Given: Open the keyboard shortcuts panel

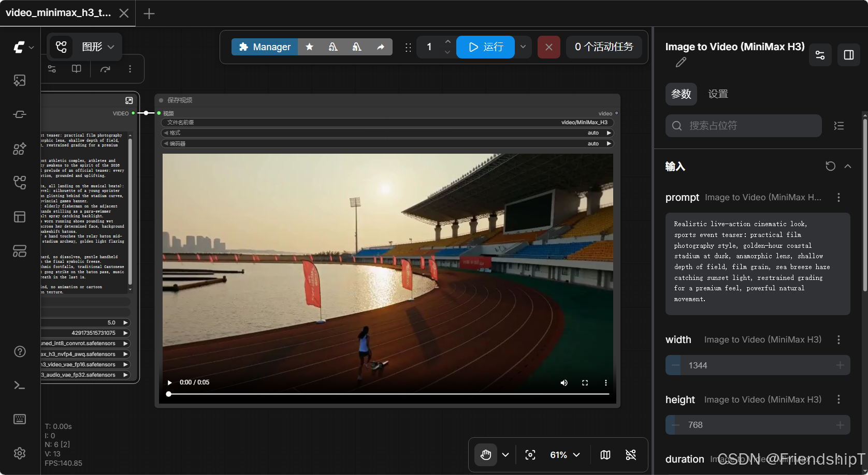Looking at the screenshot, I should click(20, 419).
